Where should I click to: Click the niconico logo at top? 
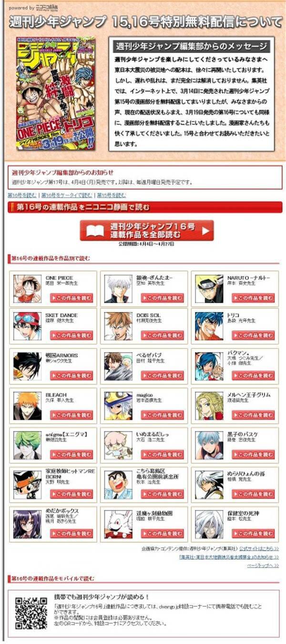pyautogui.click(x=47, y=8)
